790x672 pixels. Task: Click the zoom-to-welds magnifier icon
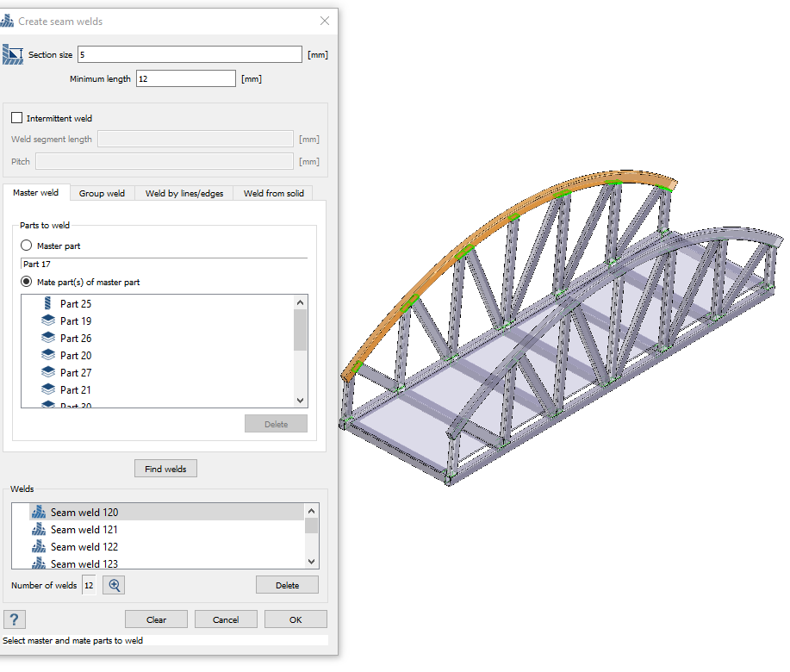(x=114, y=585)
